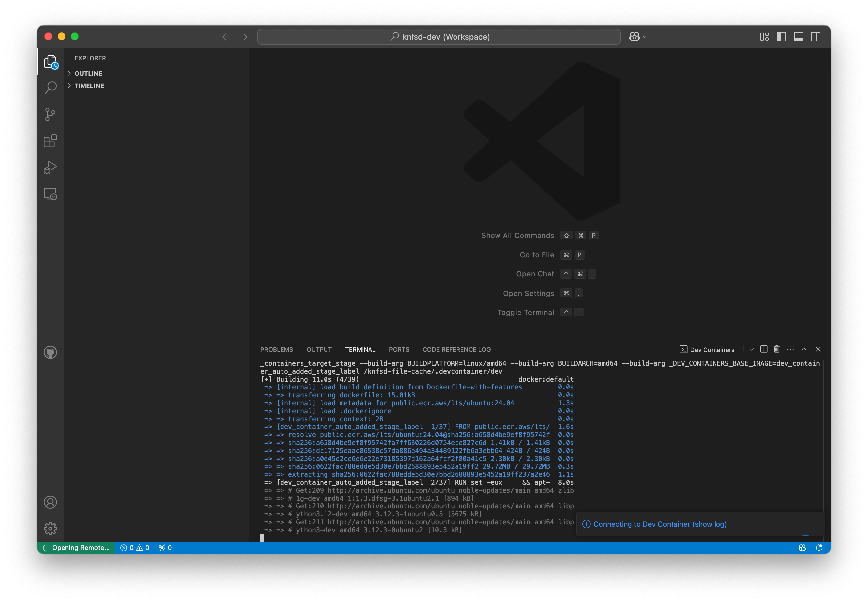Select the TERMINAL tab
Viewport: 868px width, 603px height.
(x=360, y=349)
